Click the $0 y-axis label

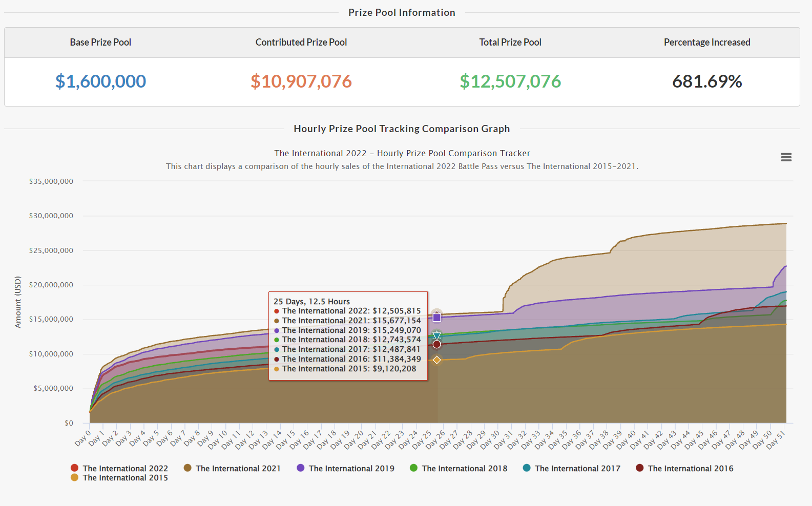(x=69, y=423)
